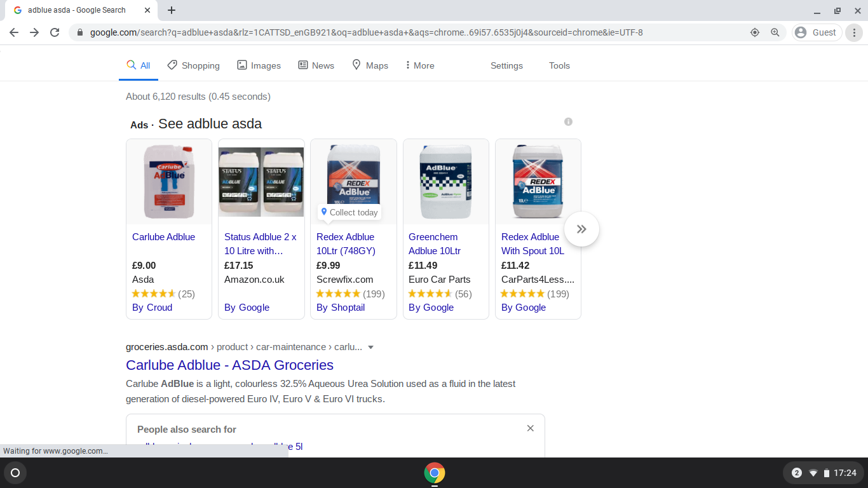Click the ads info icon
This screenshot has width=868, height=488.
click(568, 121)
